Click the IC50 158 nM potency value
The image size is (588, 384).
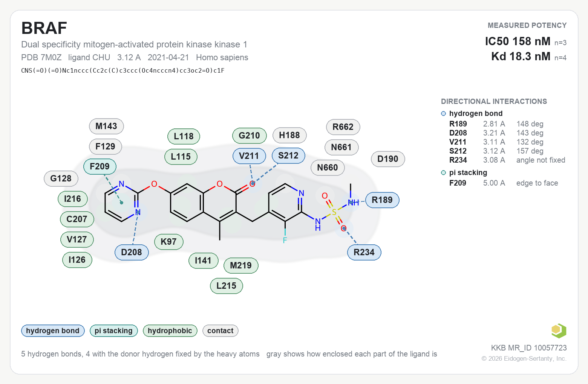[518, 41]
